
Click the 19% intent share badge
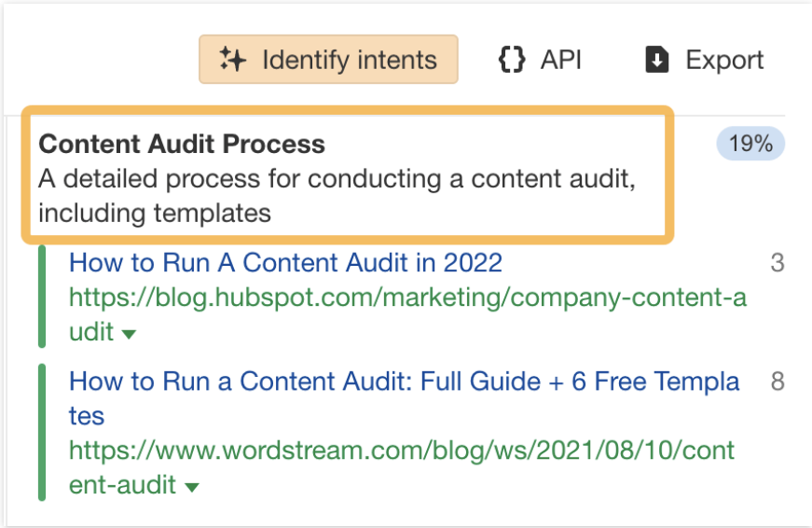coord(750,144)
